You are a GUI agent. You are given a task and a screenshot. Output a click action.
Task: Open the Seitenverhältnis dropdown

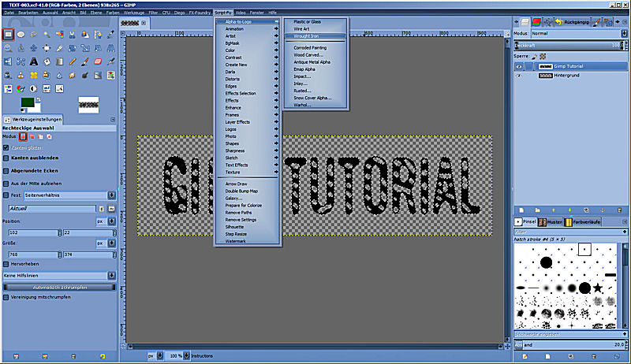point(70,195)
